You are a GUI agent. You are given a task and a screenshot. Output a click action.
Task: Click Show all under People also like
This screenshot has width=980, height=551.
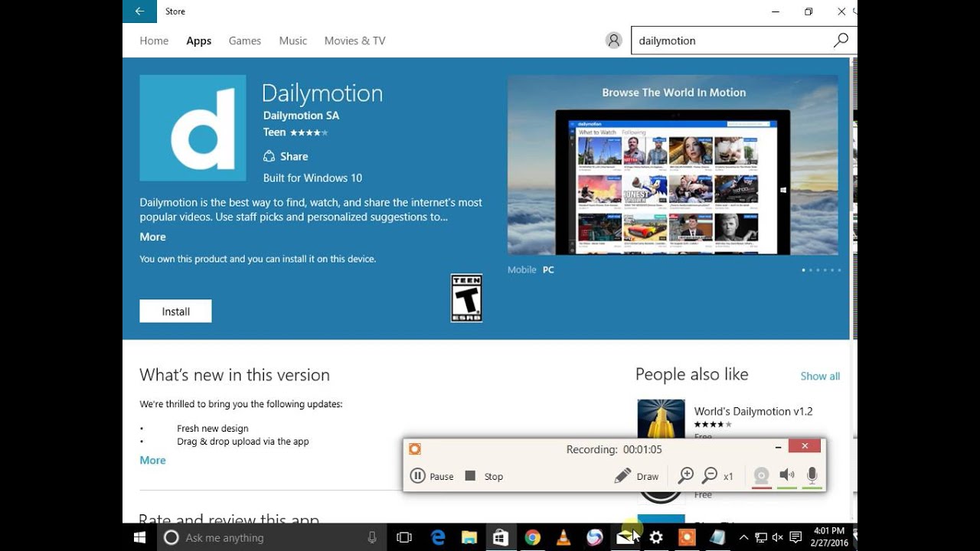pos(820,376)
